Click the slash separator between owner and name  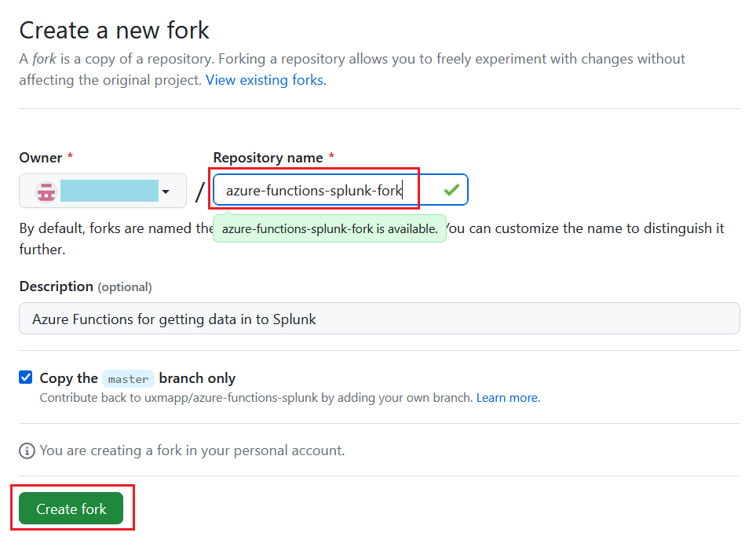(x=199, y=191)
